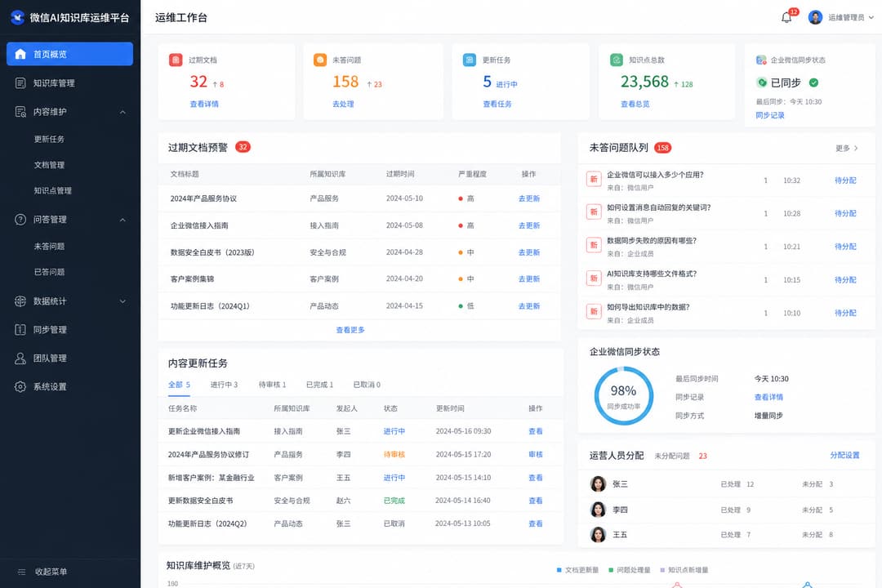Click the platform logo icon
The height and width of the screenshot is (588, 882).
(x=17, y=17)
